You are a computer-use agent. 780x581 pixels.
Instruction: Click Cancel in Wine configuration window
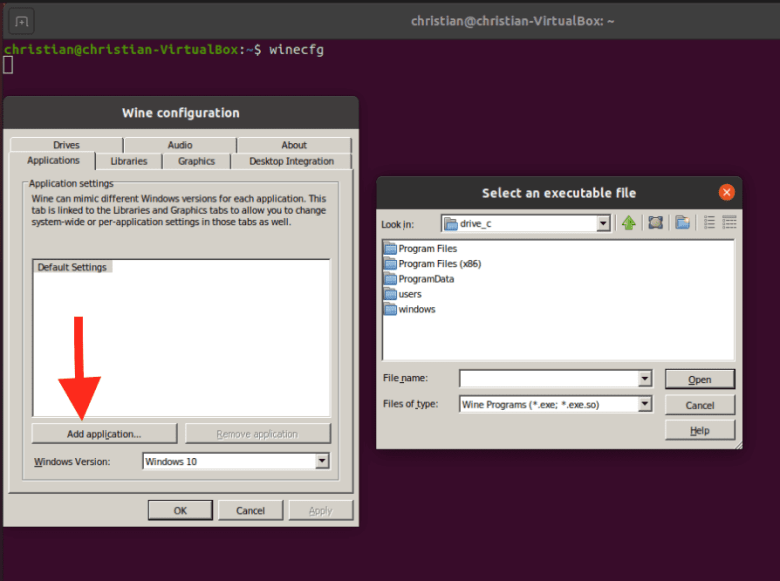coord(250,510)
